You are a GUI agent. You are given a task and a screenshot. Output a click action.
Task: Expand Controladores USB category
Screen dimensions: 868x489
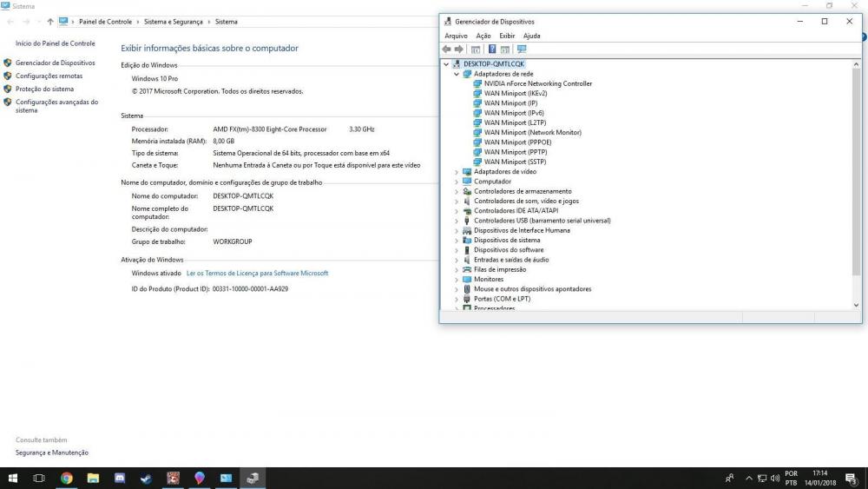click(x=457, y=221)
